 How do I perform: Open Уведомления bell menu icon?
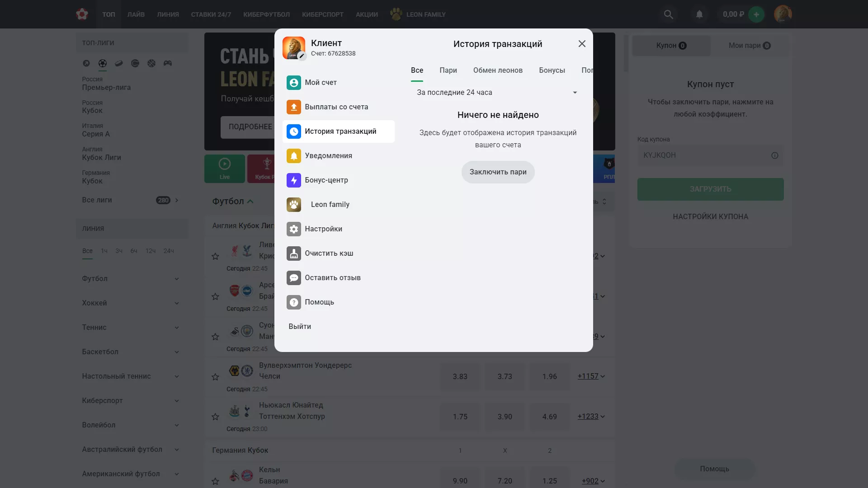click(294, 156)
